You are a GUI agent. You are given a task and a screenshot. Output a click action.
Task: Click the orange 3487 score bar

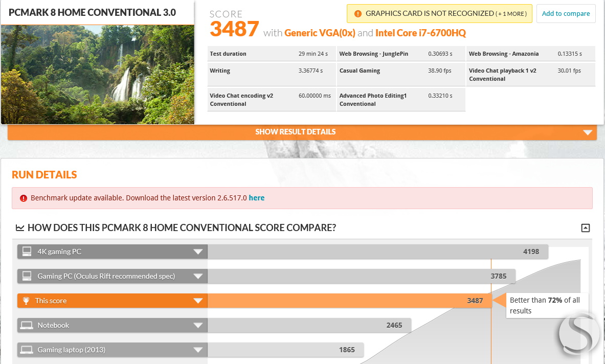(350, 301)
